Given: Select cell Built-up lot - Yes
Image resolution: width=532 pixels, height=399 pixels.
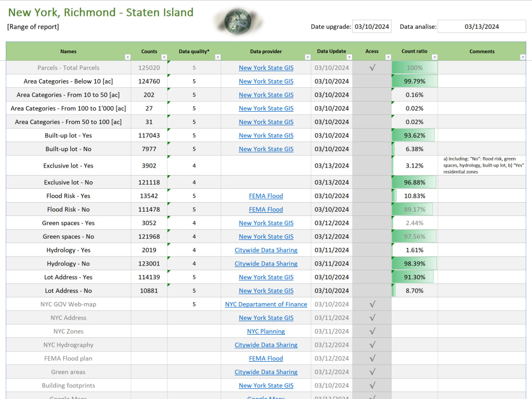Looking at the screenshot, I should click(68, 135).
